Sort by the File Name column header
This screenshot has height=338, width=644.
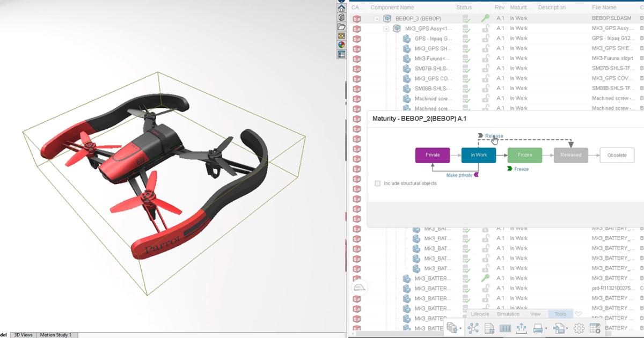(x=604, y=8)
